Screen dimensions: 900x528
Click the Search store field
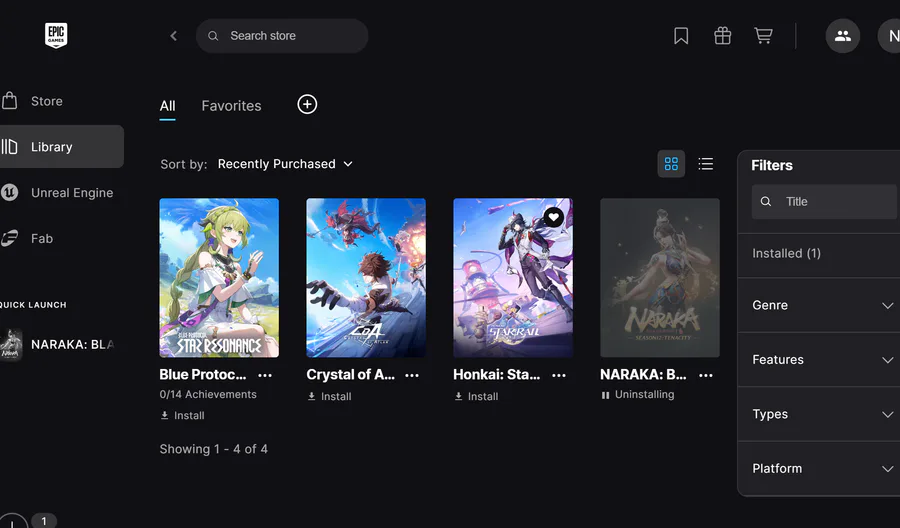[x=282, y=36]
